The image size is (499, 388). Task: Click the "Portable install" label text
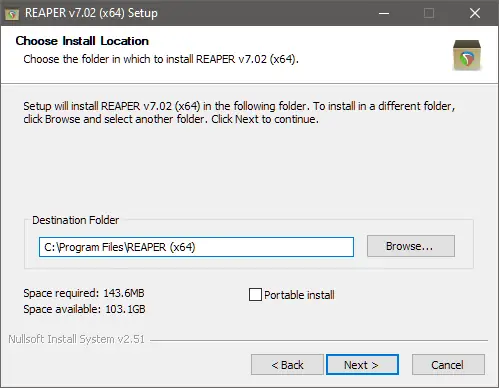pyautogui.click(x=299, y=295)
